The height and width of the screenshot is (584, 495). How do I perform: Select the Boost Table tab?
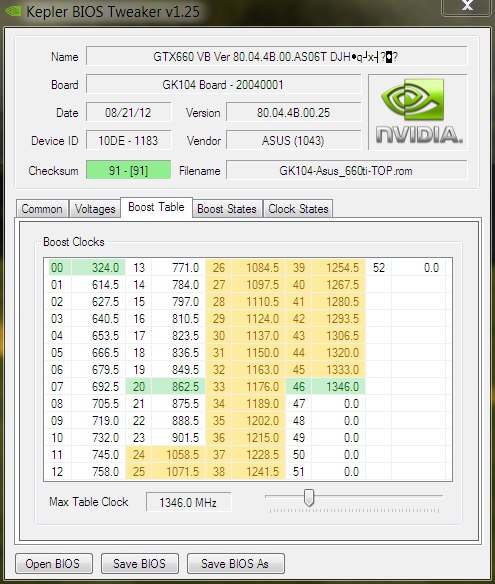coord(156,207)
